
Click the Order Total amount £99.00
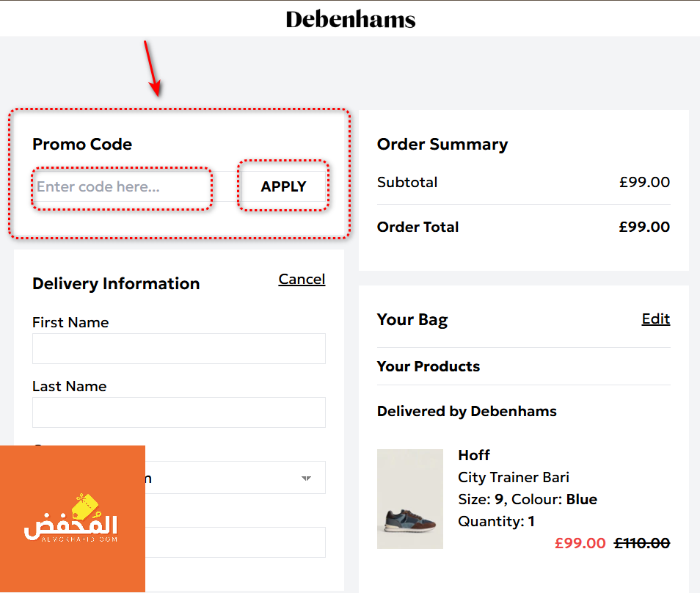point(644,227)
